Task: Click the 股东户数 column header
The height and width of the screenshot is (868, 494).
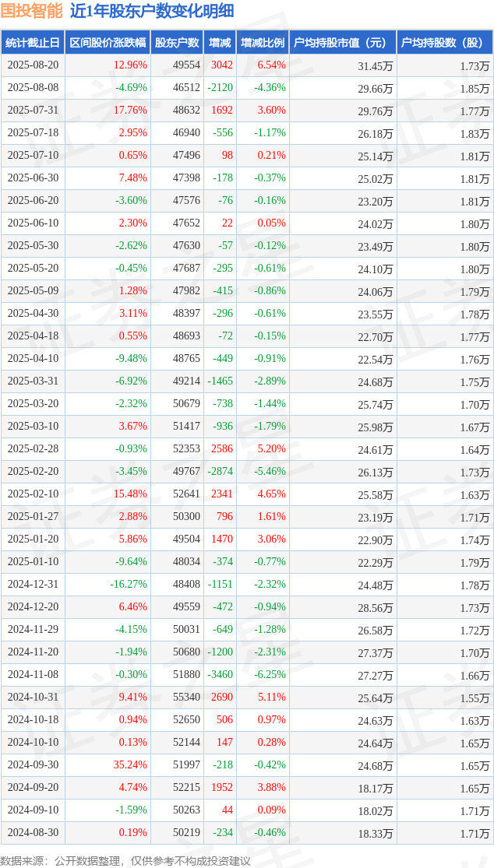Action: (177, 43)
